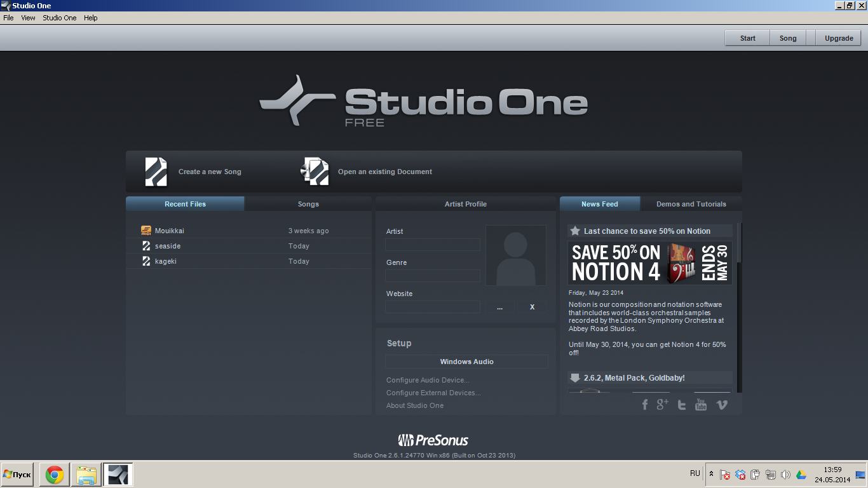Click the star icon beside Notion headline
The height and width of the screenshot is (488, 868).
[x=575, y=231]
